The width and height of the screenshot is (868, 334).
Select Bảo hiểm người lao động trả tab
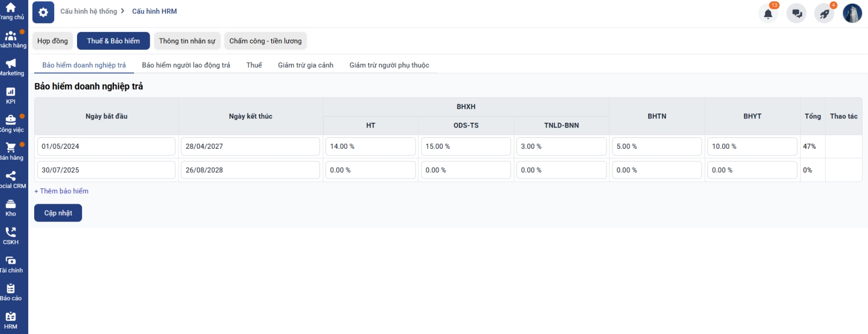[186, 65]
